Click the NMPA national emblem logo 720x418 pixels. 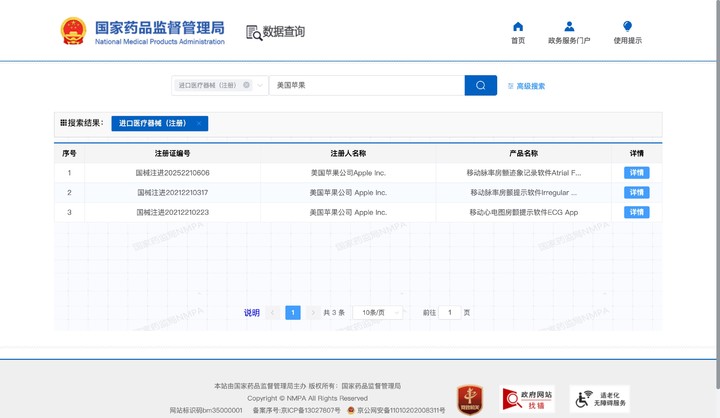tap(73, 31)
